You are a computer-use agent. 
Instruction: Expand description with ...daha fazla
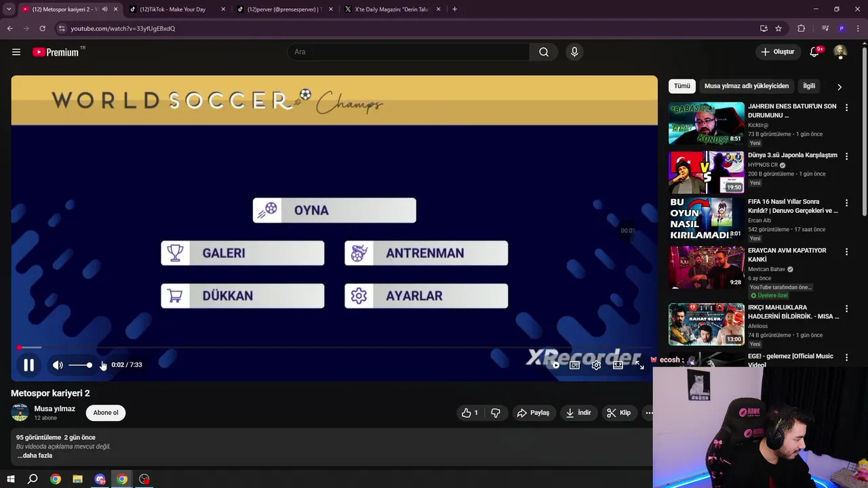coord(35,455)
